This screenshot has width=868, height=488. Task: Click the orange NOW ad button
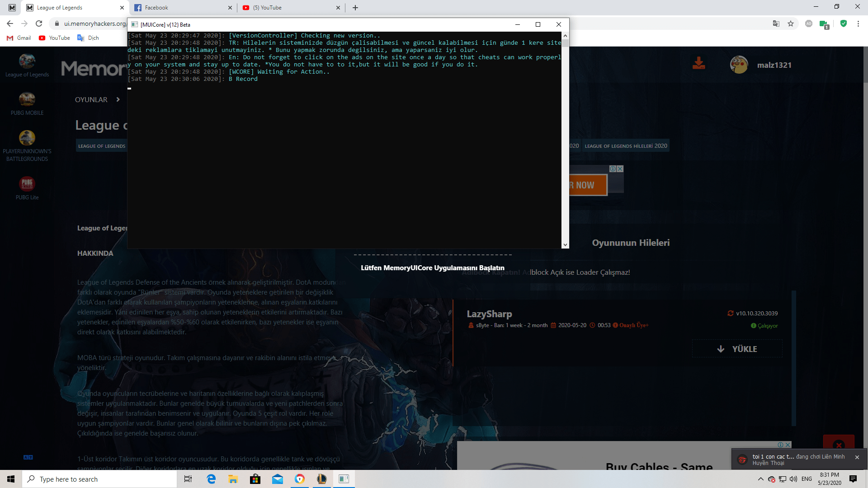pos(588,185)
